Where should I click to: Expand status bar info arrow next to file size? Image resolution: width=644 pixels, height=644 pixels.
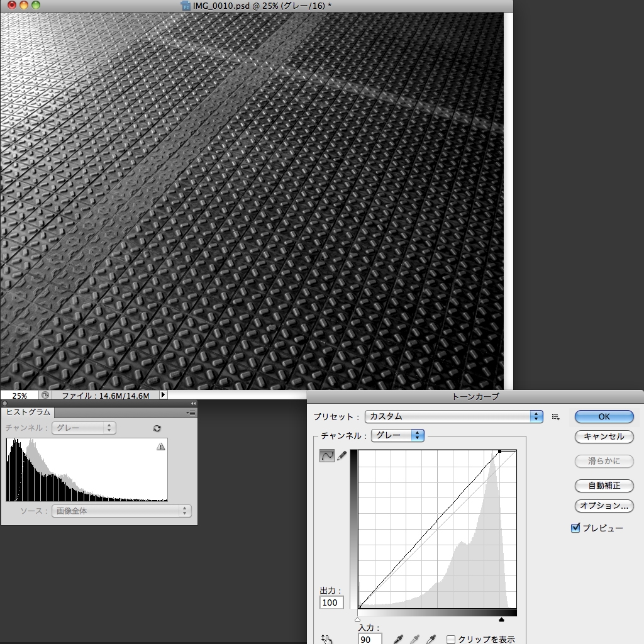(164, 395)
